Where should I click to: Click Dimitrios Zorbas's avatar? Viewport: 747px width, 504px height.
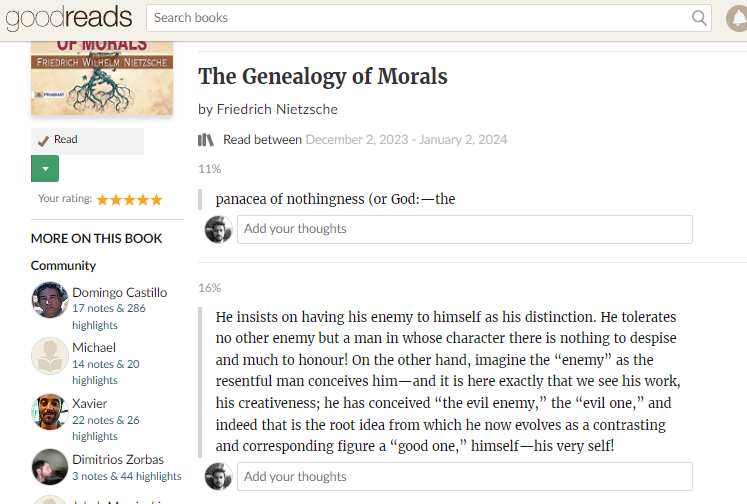(x=49, y=466)
